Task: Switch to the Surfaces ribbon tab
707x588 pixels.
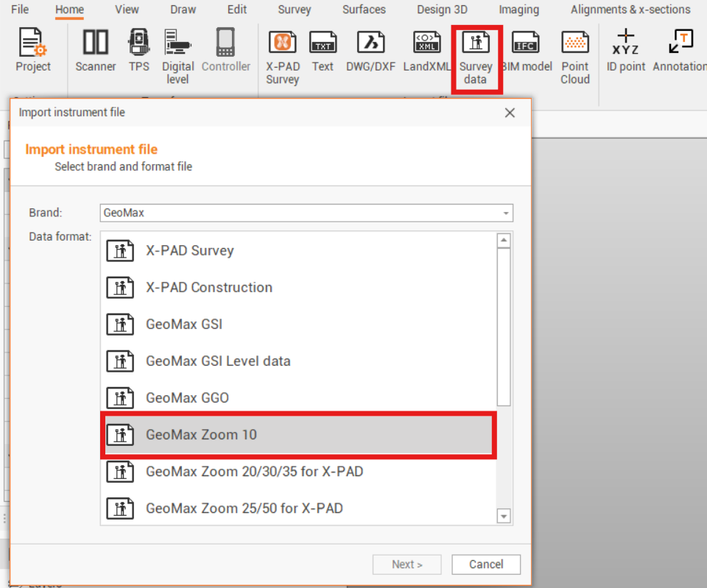Action: tap(364, 10)
